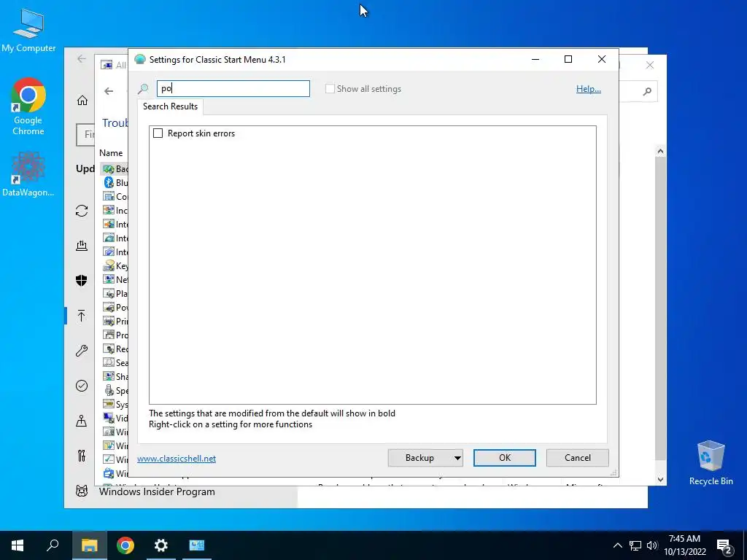Open Activation checkmark icon in the Settings sidebar
This screenshot has height=560, width=747.
click(82, 386)
